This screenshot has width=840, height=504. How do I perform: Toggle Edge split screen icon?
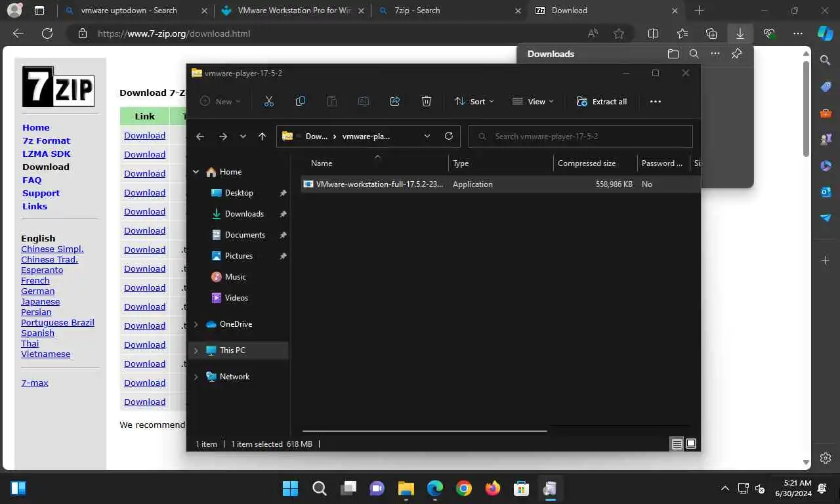tap(653, 33)
